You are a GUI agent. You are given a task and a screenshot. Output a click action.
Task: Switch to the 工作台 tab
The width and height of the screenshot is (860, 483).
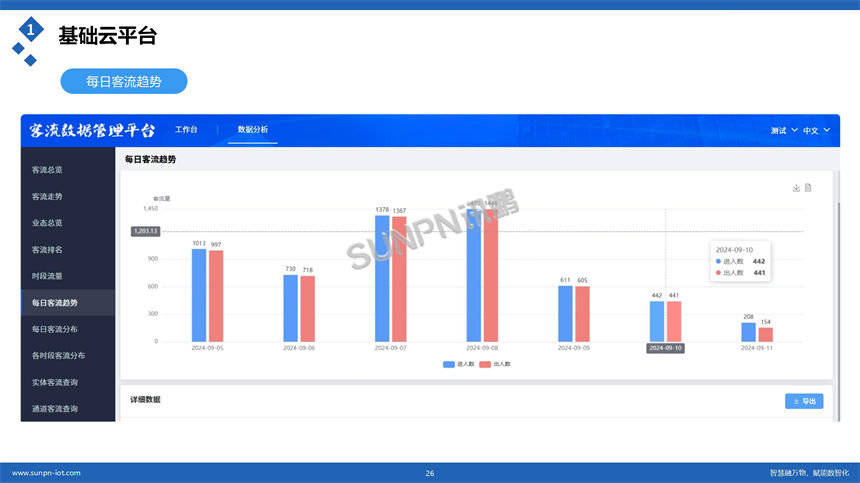click(x=186, y=130)
